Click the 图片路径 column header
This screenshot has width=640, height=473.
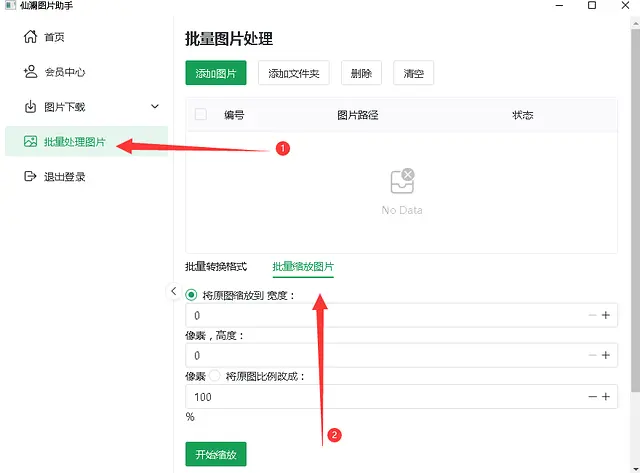coord(358,115)
